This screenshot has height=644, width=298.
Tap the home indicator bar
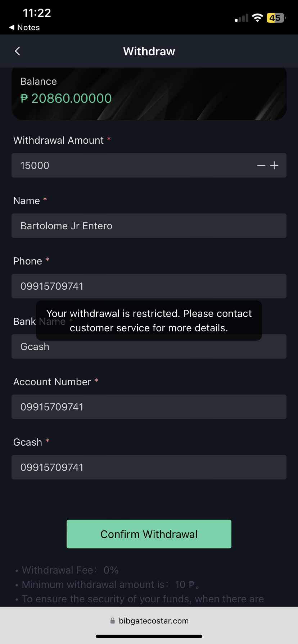click(x=149, y=636)
